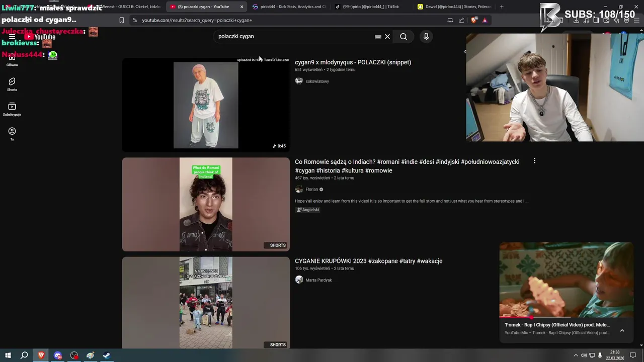This screenshot has width=644, height=362.
Task: Open the Co Romowie sądzą o Indiach title
Action: point(407,166)
